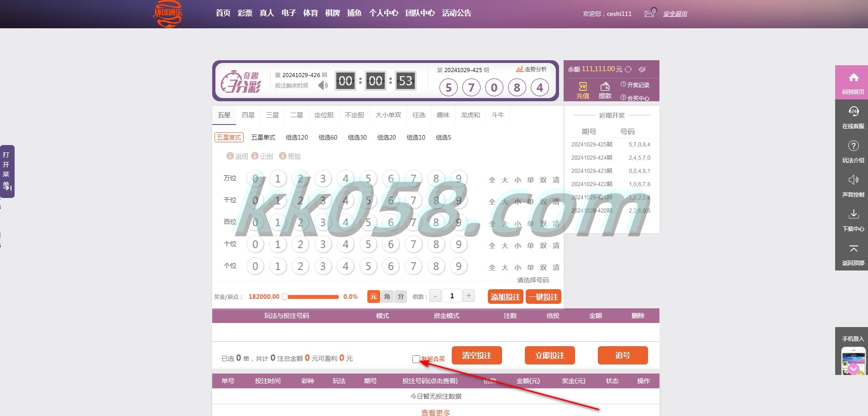Viewport: 868px width, 416px height.
Task: Expand the 打开菜单 side tab
Action: 7,171
